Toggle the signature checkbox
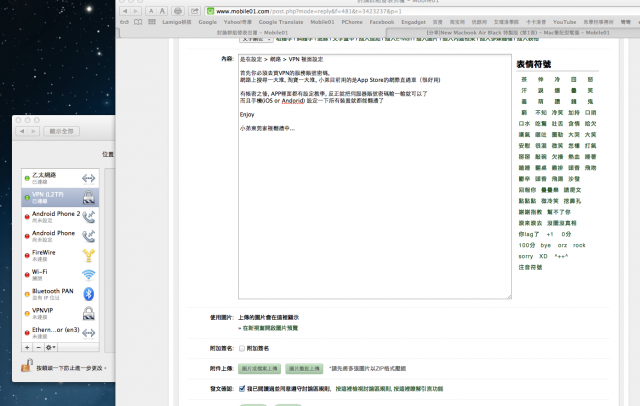This screenshot has width=640, height=406. (242, 348)
